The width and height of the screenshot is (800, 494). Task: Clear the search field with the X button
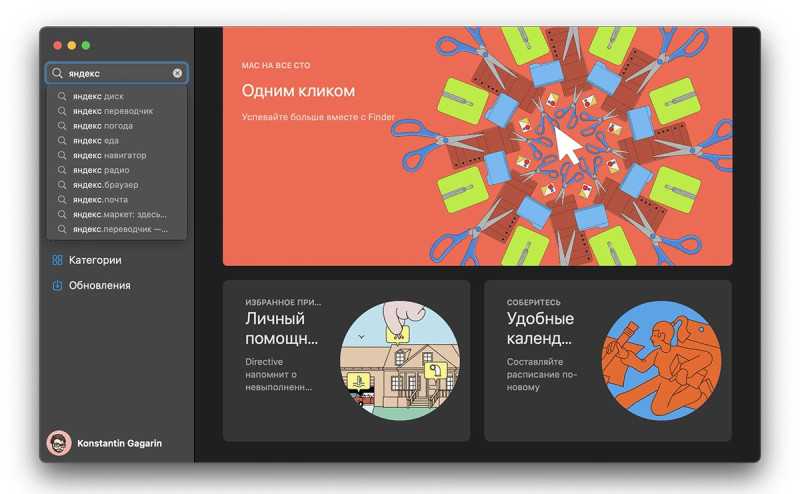[177, 73]
